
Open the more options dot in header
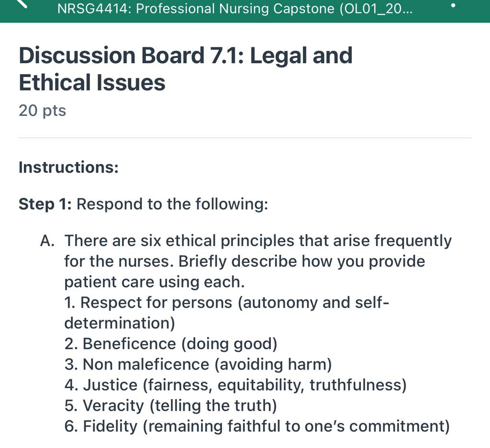click(453, 5)
